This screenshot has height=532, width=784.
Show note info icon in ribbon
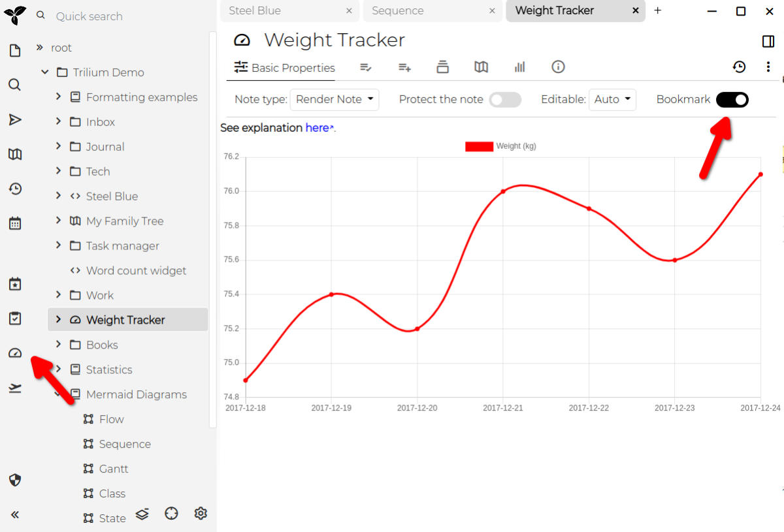click(558, 67)
